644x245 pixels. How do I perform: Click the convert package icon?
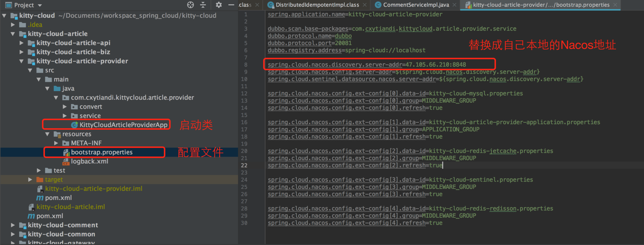pos(74,107)
